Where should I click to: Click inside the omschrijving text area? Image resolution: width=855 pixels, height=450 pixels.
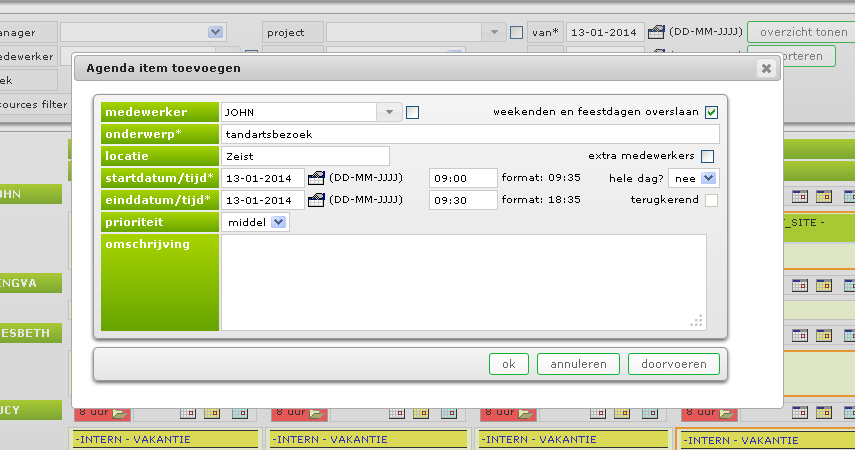(463, 282)
